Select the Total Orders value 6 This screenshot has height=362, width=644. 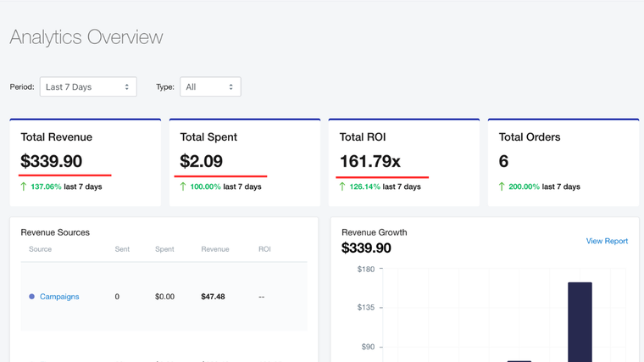tap(503, 161)
